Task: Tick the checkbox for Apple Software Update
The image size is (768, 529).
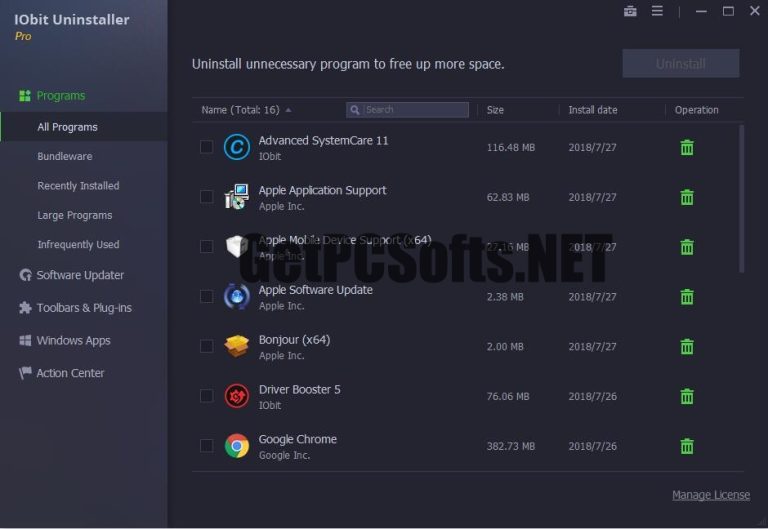Action: (207, 296)
